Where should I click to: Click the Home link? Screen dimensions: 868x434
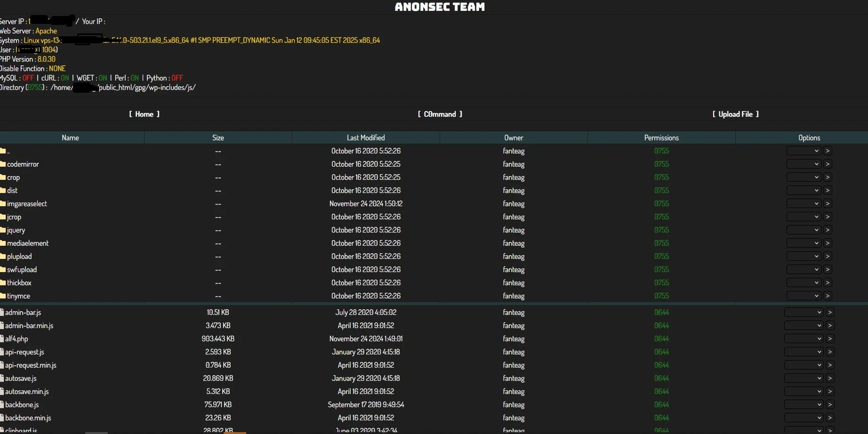144,114
